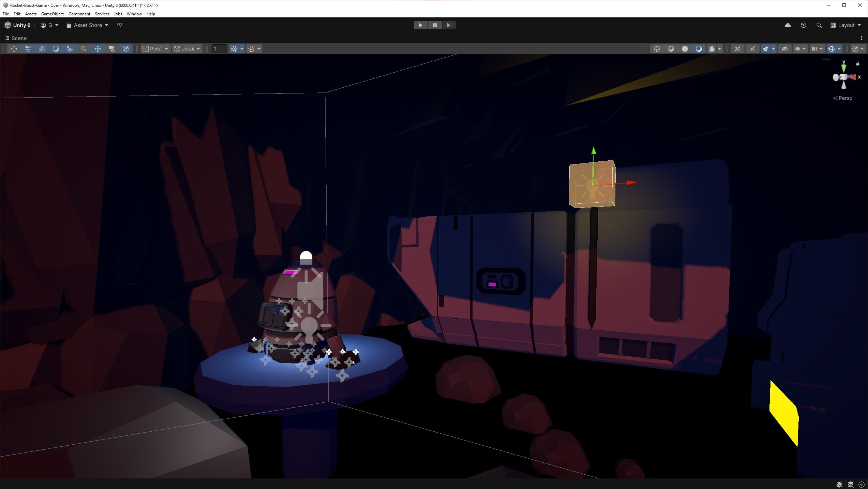This screenshot has height=489, width=868.
Task: Toggle scene visibility hidden-eye button
Action: [784, 49]
